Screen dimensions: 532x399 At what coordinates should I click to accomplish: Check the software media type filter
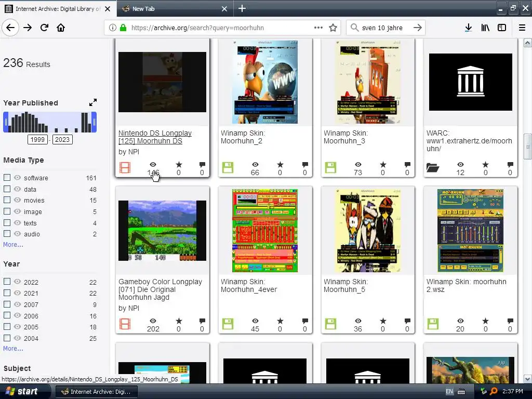7,178
